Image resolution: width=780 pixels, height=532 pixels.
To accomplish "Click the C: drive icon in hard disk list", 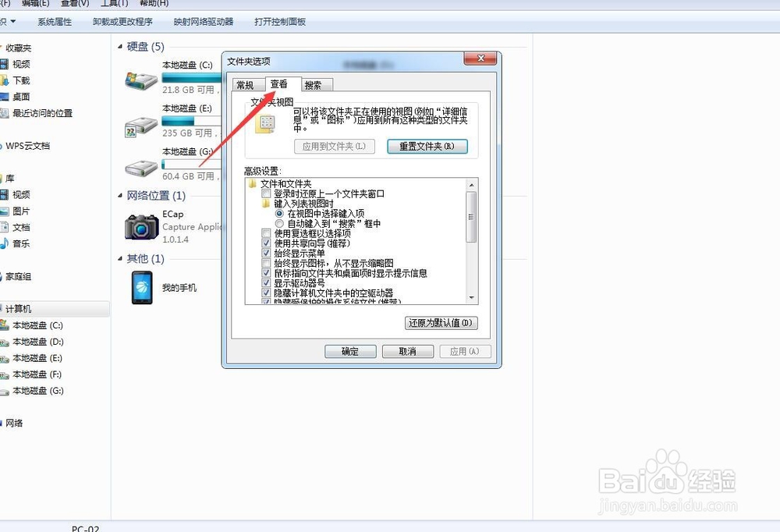I will [x=140, y=79].
